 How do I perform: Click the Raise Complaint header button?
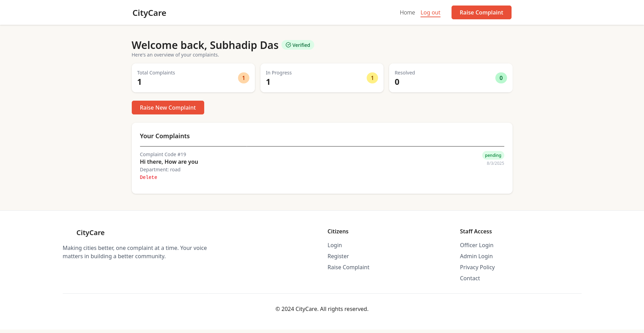coord(481,12)
